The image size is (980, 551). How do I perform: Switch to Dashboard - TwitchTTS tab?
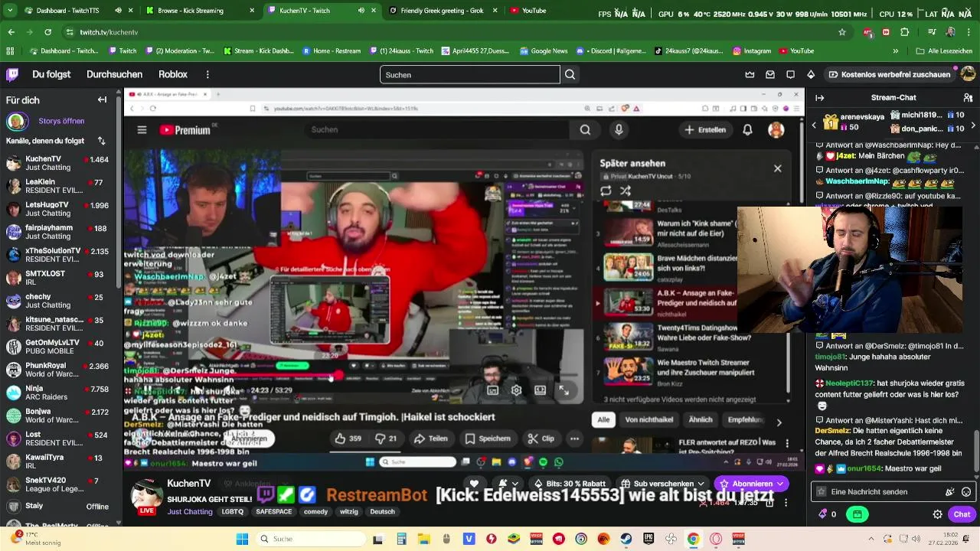(x=69, y=11)
